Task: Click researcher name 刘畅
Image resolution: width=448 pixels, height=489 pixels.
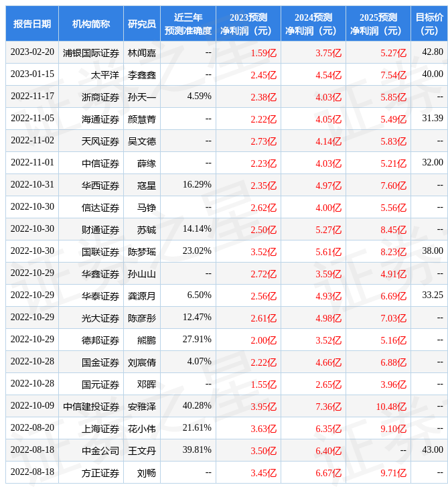Action: tap(147, 474)
